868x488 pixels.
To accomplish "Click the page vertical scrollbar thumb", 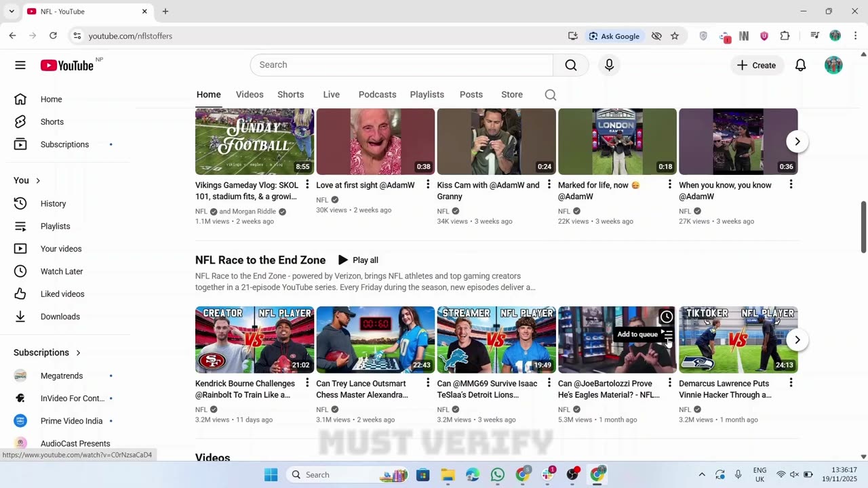I will tap(863, 227).
